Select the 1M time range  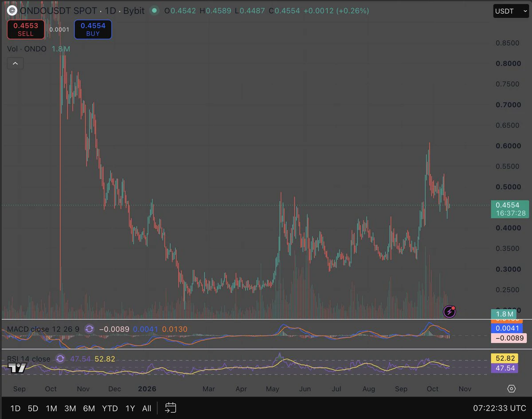point(51,408)
